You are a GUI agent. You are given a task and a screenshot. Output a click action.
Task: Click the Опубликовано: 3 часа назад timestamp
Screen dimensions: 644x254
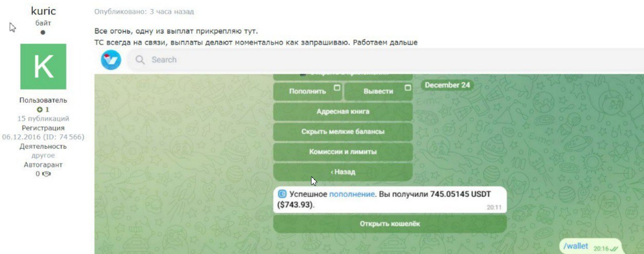pyautogui.click(x=144, y=11)
